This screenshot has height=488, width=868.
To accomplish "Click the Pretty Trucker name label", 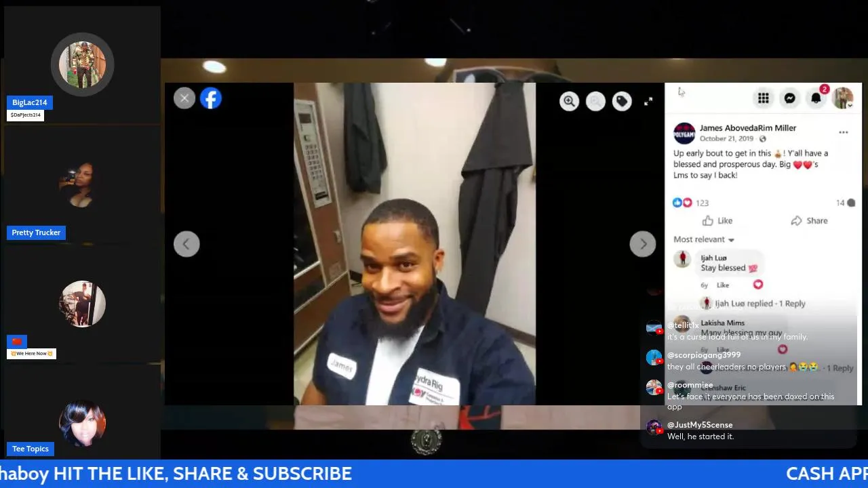I will (36, 232).
